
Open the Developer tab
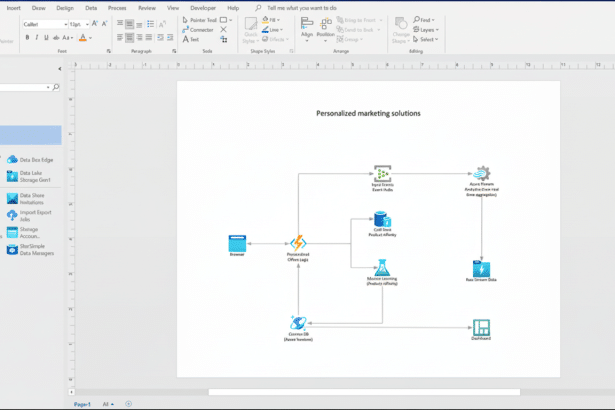[203, 8]
